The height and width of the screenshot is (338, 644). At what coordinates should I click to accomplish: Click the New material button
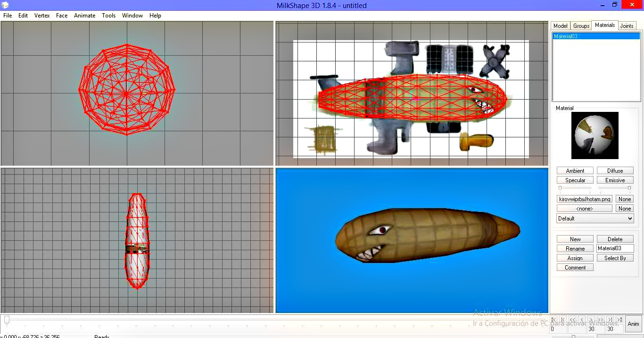575,239
